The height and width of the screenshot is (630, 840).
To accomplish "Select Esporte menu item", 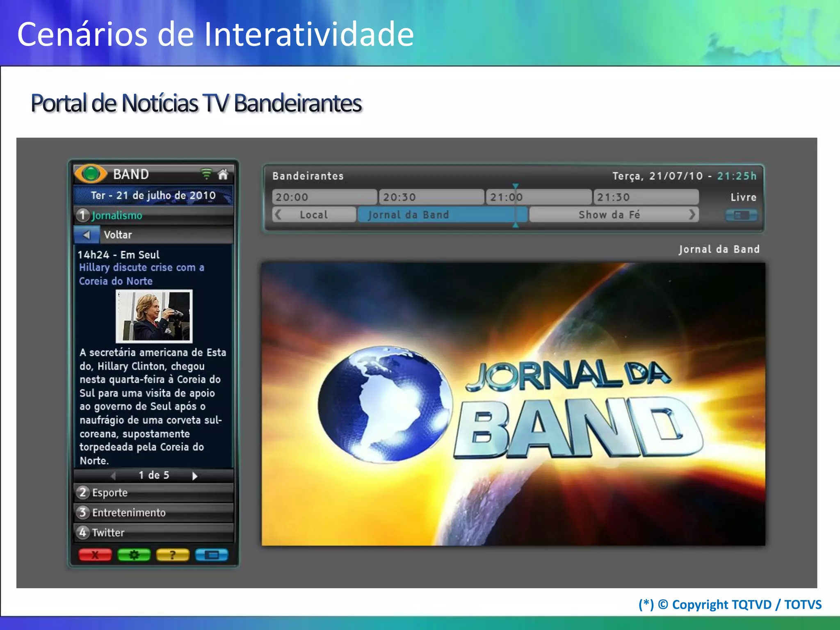I will 154,492.
